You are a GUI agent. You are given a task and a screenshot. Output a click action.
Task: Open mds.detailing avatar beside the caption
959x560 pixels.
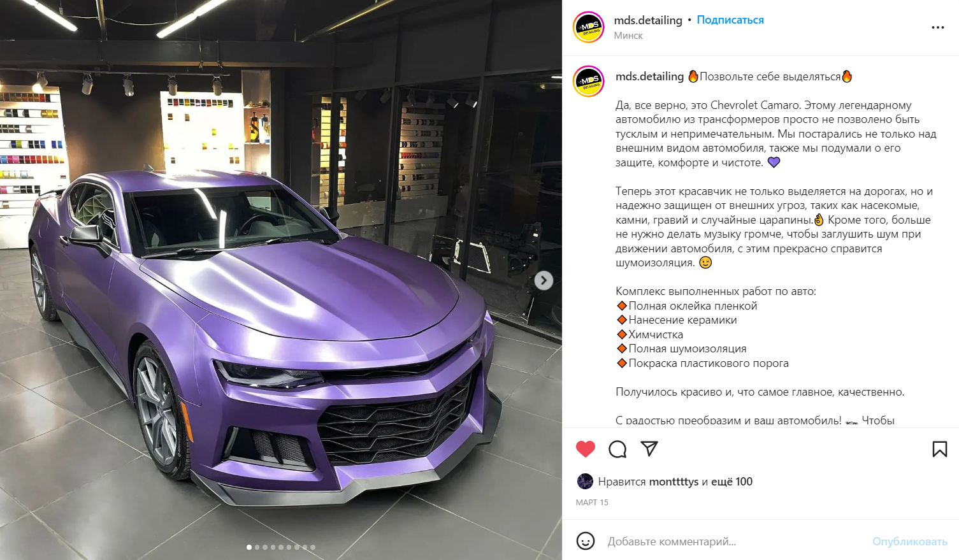pos(589,82)
